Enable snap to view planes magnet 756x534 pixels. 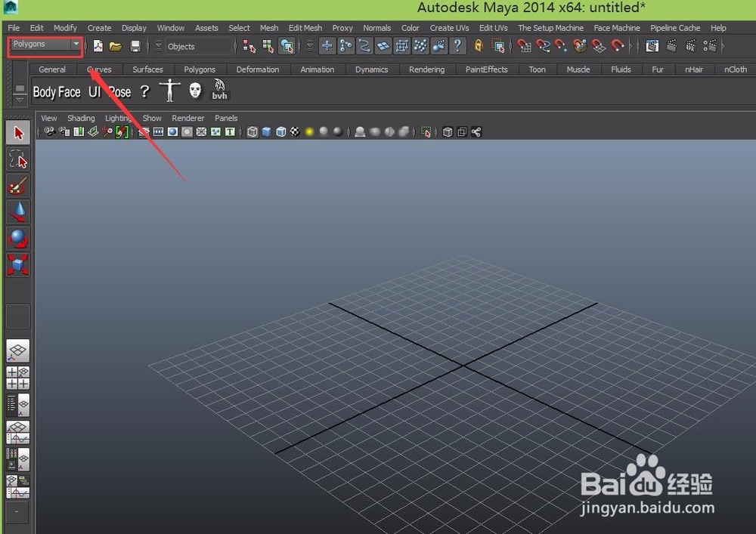pyautogui.click(x=599, y=46)
